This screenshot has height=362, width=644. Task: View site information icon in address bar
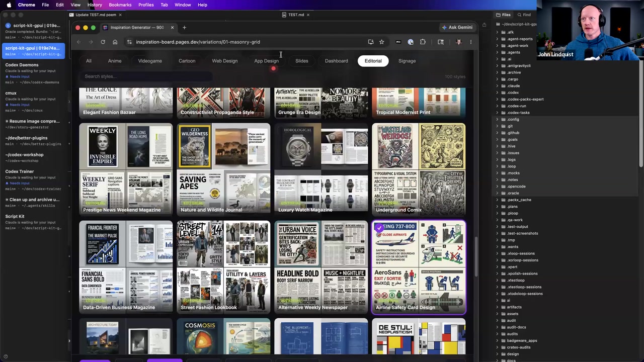click(x=129, y=42)
